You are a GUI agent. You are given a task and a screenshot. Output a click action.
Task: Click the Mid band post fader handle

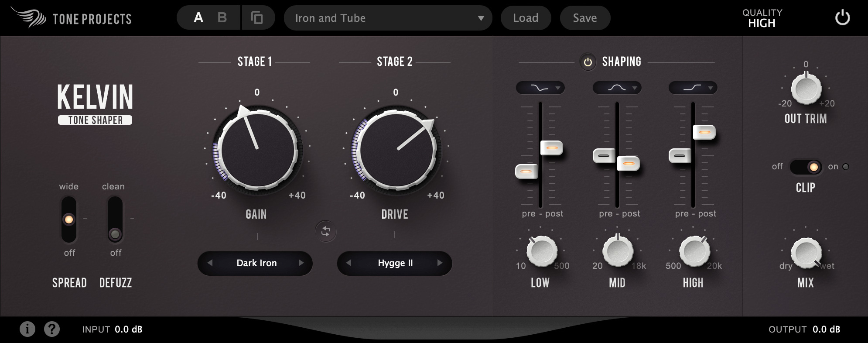point(629,163)
